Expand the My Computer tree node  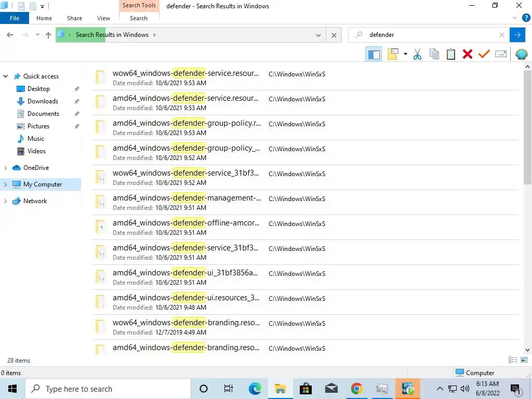[5, 184]
